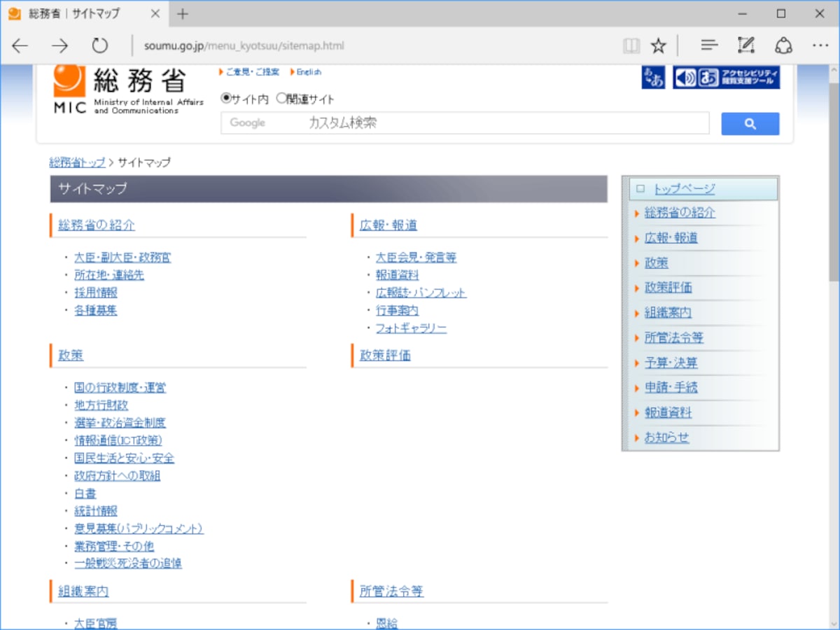Switch to the English site link
840x630 pixels.
pyautogui.click(x=309, y=72)
